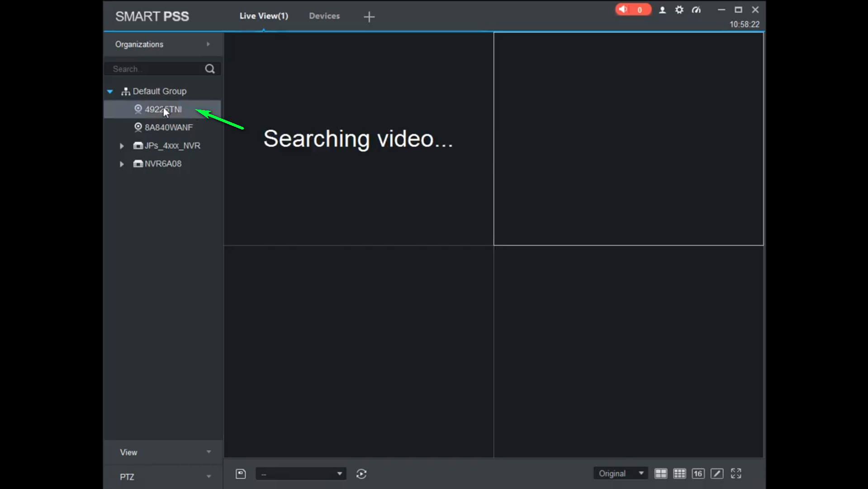Click the search magnifier icon
This screenshot has width=868, height=489.
point(209,69)
